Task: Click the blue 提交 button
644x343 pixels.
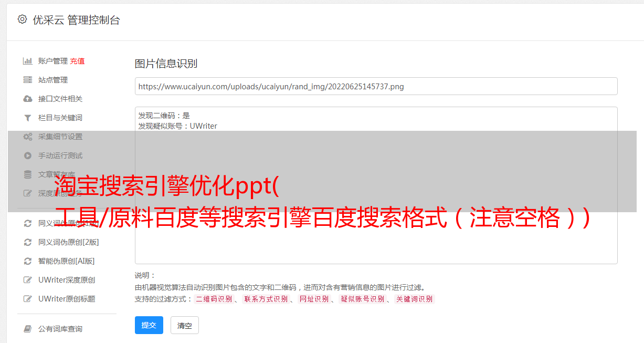Action: (149, 325)
